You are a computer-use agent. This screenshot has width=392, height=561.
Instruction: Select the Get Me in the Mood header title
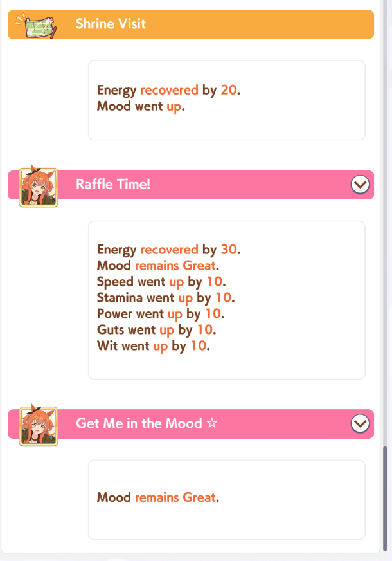(x=147, y=423)
